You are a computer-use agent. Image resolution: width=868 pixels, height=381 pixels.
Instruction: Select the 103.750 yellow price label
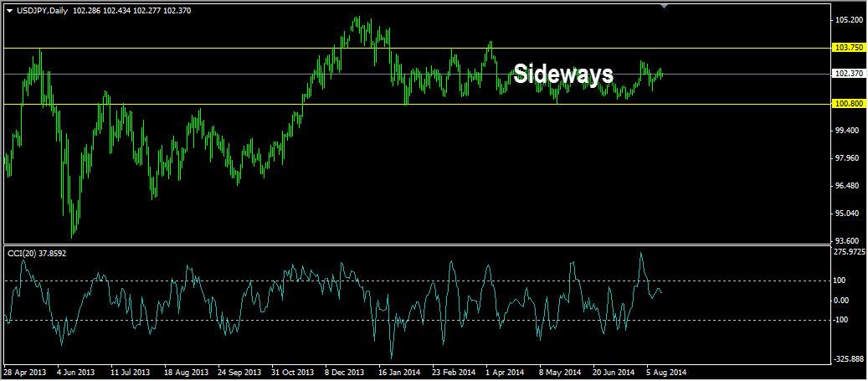[849, 49]
